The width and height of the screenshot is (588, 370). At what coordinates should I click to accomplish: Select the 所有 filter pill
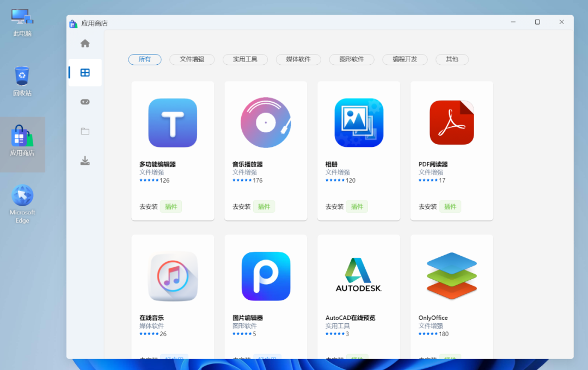click(x=144, y=60)
